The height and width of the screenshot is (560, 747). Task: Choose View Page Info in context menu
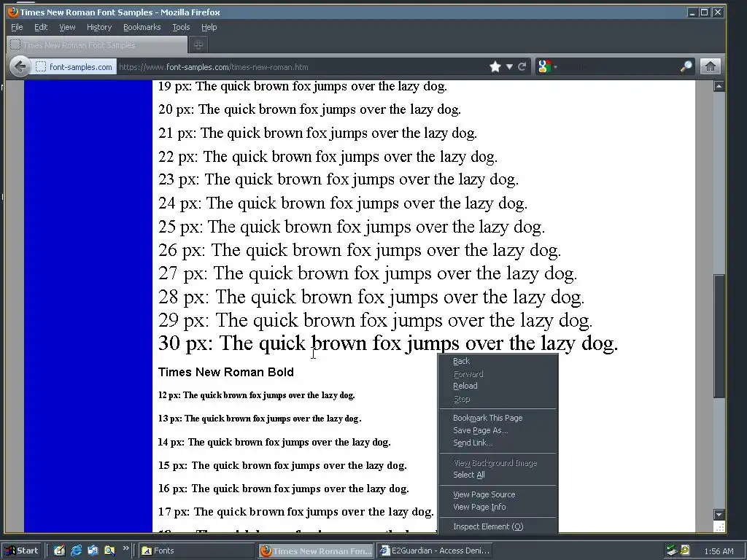[498, 507]
